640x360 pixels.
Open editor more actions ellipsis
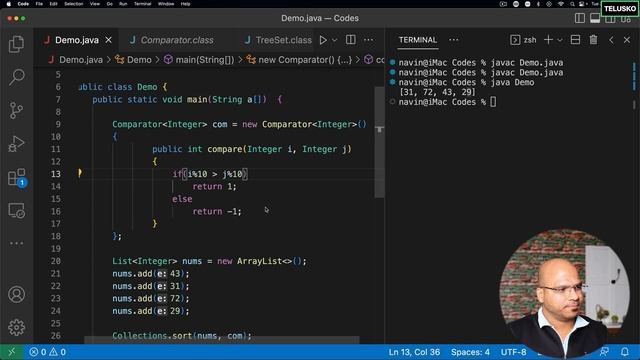[368, 40]
